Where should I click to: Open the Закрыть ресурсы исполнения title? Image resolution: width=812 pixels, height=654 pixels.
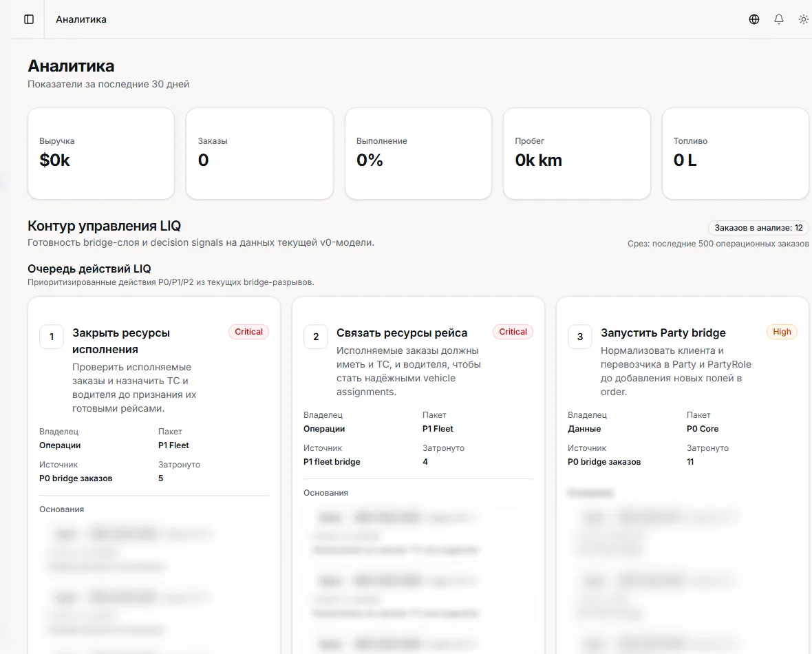[121, 341]
